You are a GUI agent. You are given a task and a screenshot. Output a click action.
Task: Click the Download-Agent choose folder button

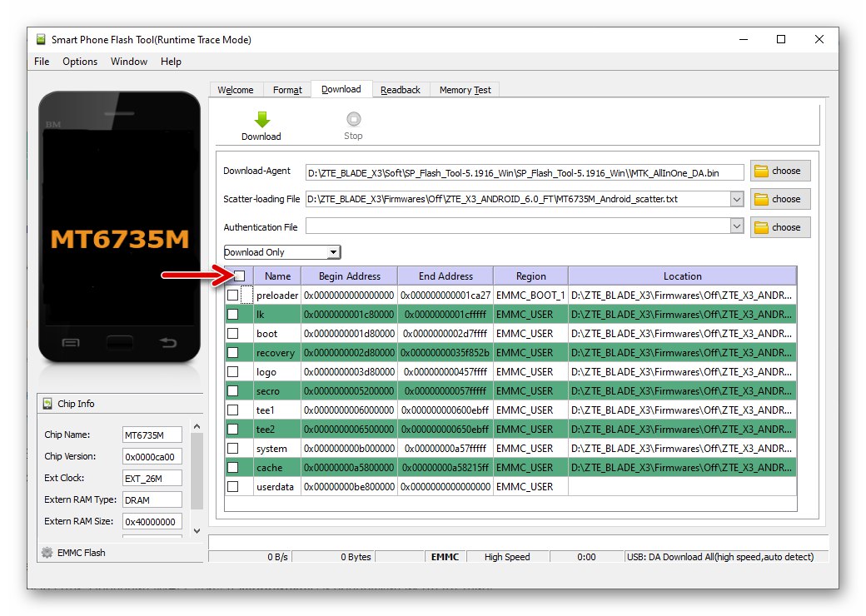pyautogui.click(x=779, y=171)
